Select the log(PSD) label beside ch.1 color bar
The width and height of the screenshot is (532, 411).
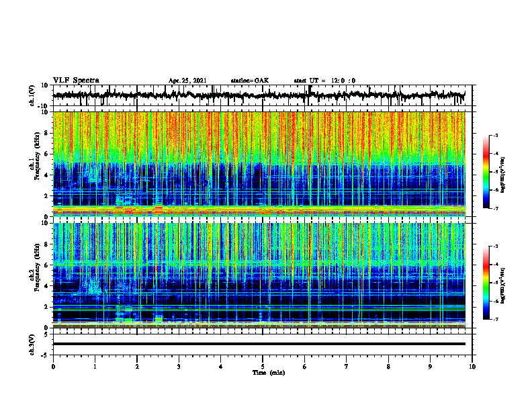click(x=503, y=175)
